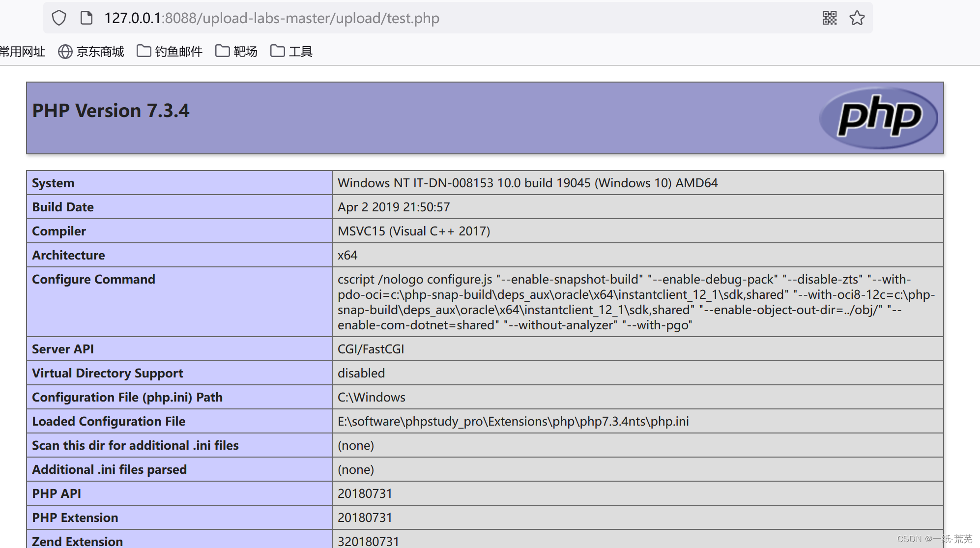Screen dimensions: 980x548
Task: Bookmark this page with the star icon
Action: [857, 18]
